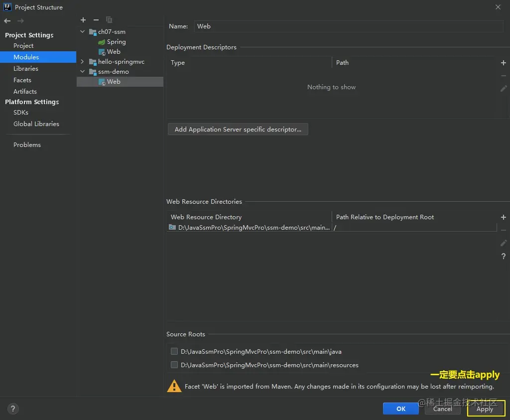Open Libraries settings page

pyautogui.click(x=26, y=69)
